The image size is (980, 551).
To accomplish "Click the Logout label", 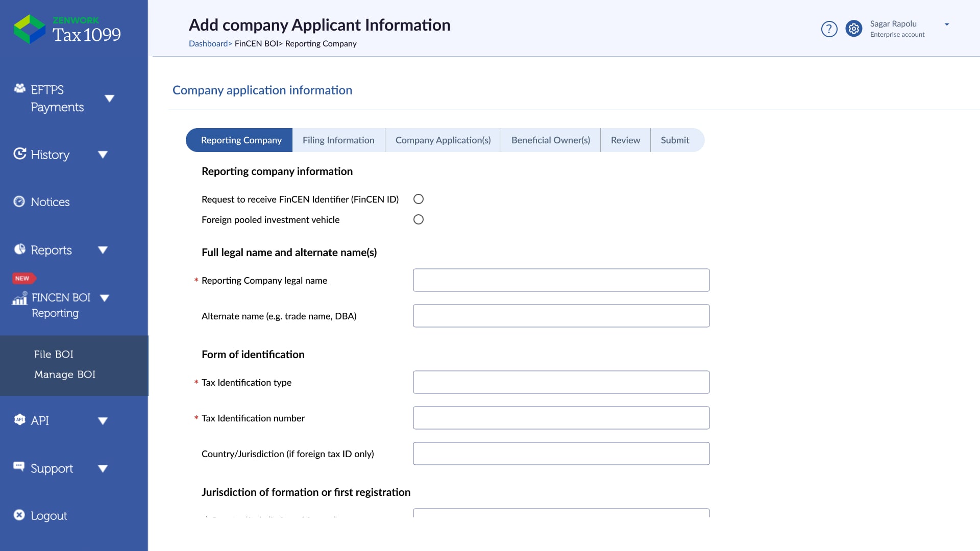I will pyautogui.click(x=49, y=516).
